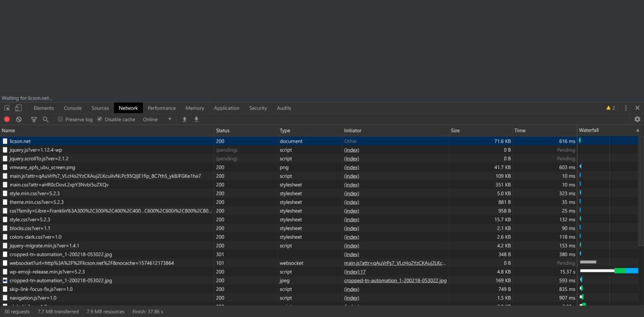
Task: Switch to the Elements tab
Action: (44, 108)
